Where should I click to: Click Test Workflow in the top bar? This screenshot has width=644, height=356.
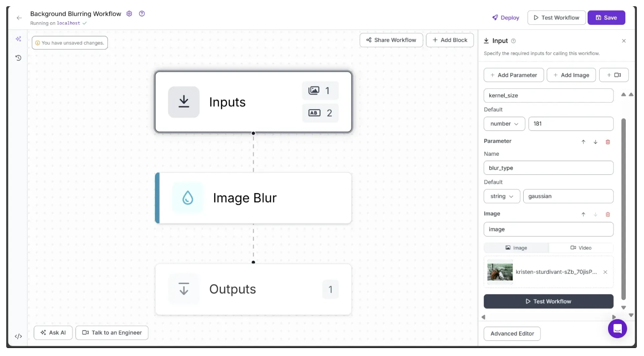click(x=556, y=18)
